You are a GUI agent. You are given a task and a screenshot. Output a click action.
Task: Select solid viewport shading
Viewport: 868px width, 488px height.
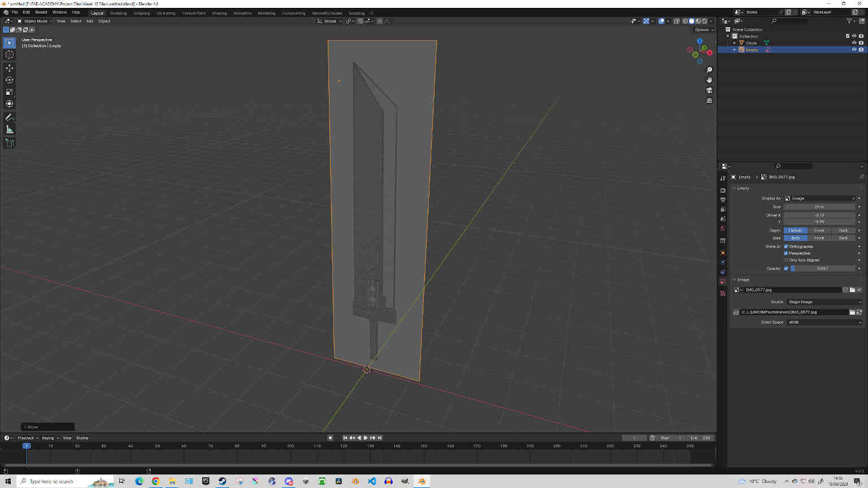click(692, 21)
